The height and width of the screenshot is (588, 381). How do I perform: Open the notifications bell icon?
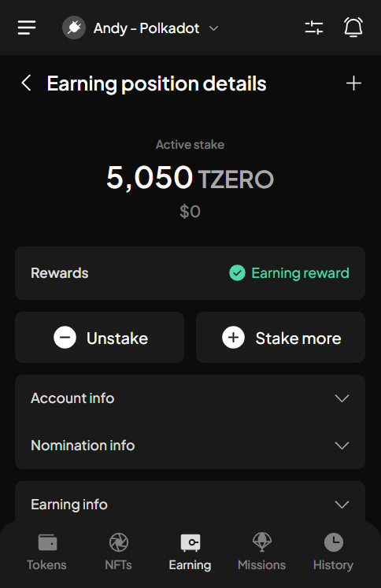tap(353, 28)
